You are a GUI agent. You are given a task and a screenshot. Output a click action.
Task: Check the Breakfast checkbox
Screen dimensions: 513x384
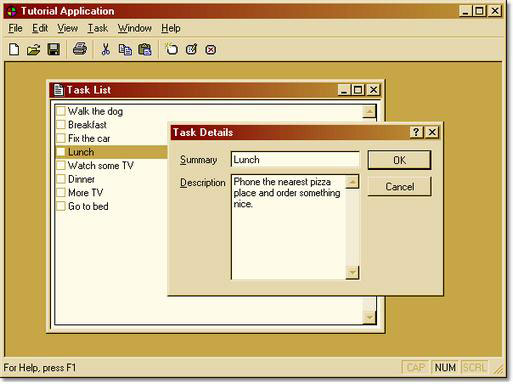point(61,124)
